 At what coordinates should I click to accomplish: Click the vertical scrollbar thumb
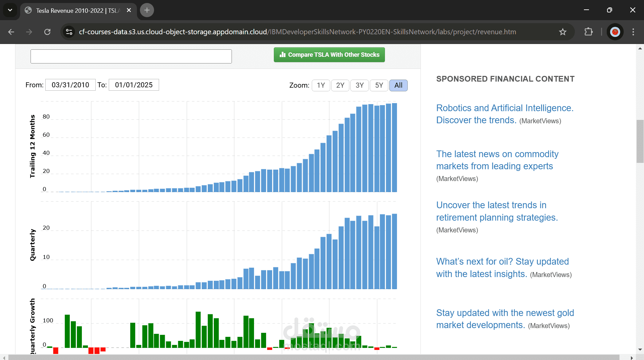(640, 141)
